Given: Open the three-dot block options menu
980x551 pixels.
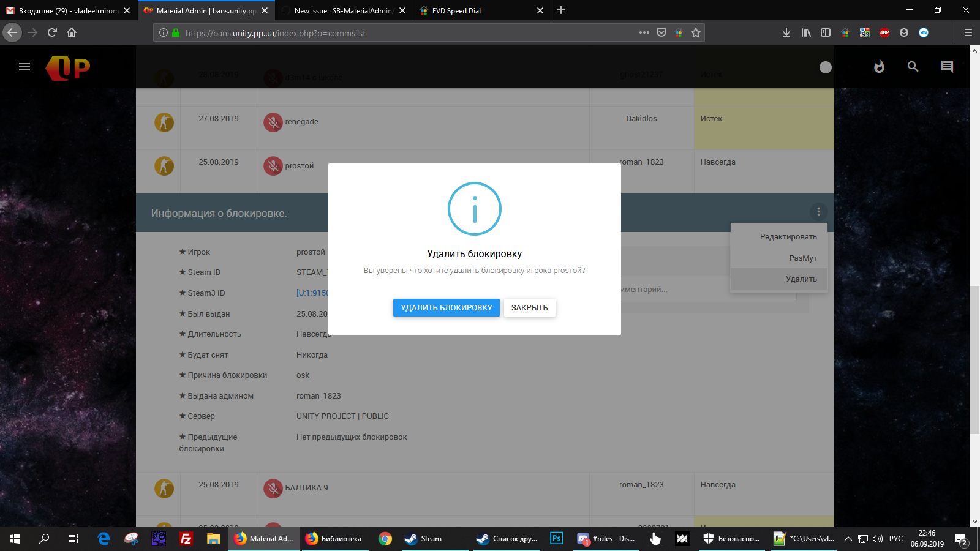Looking at the screenshot, I should [x=818, y=212].
